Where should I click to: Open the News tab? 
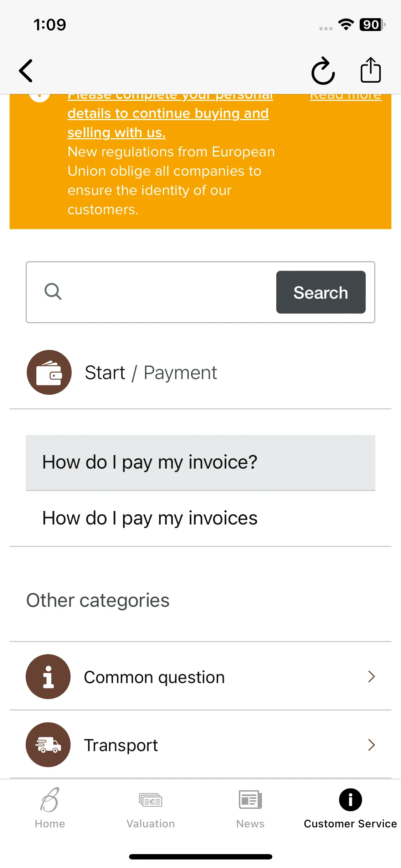(x=250, y=808)
